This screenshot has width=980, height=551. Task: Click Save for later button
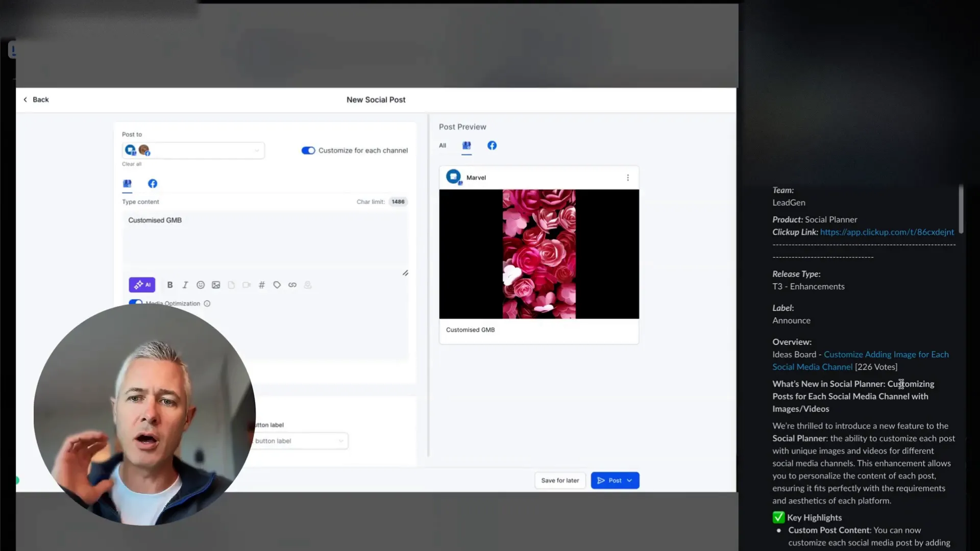(560, 481)
